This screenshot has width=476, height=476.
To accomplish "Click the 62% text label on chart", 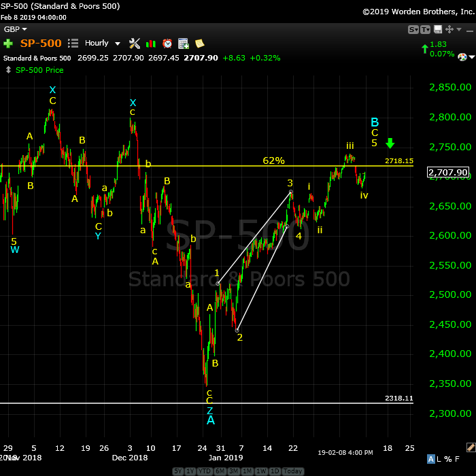I will 273,160.
